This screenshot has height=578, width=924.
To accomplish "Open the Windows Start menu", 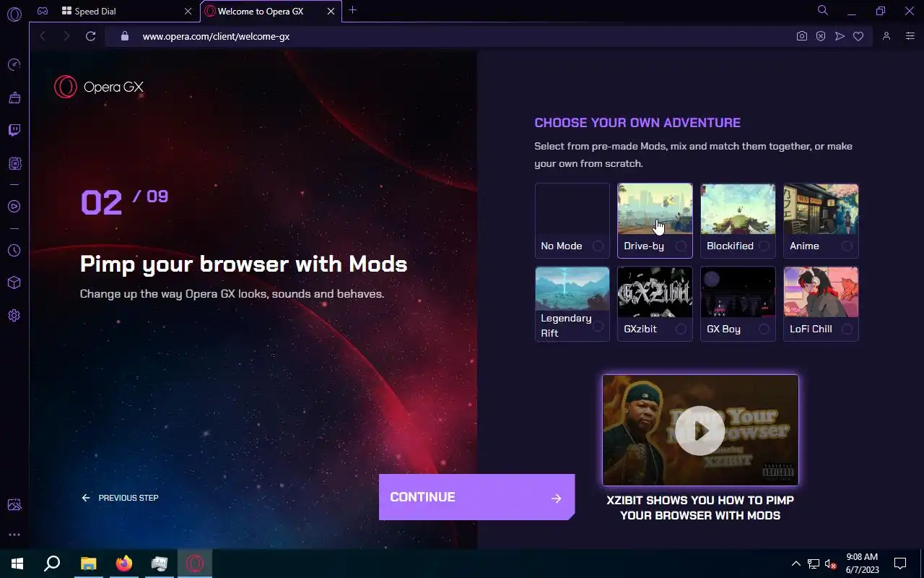I will pos(17,564).
